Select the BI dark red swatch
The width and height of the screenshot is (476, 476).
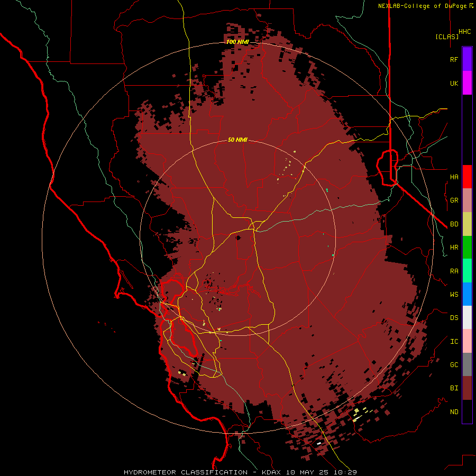(467, 388)
